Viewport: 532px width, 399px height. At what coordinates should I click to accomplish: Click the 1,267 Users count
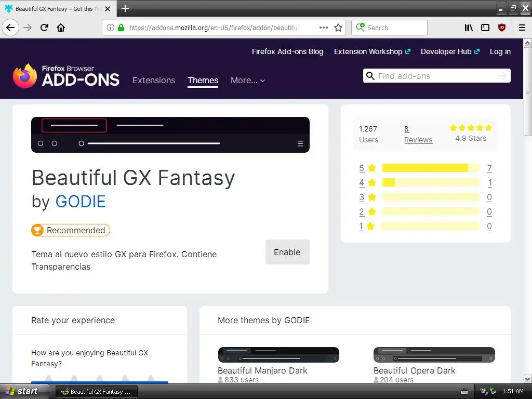click(x=368, y=135)
